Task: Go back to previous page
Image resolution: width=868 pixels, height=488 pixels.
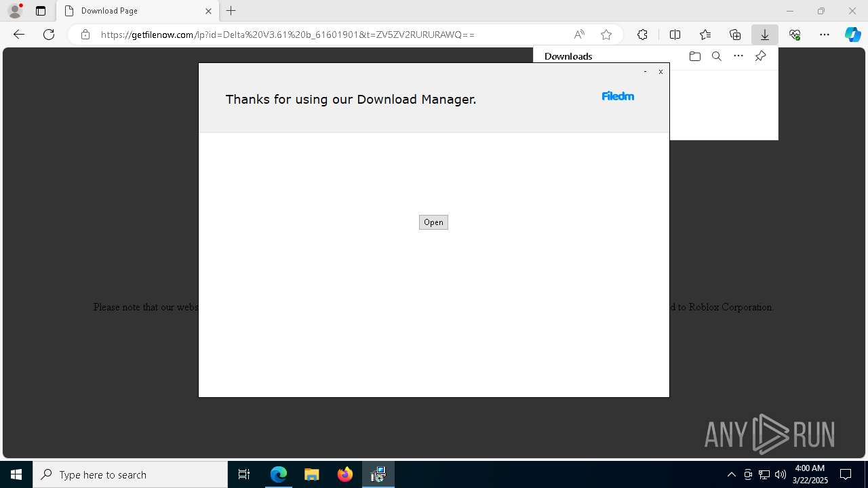Action: pos(19,35)
